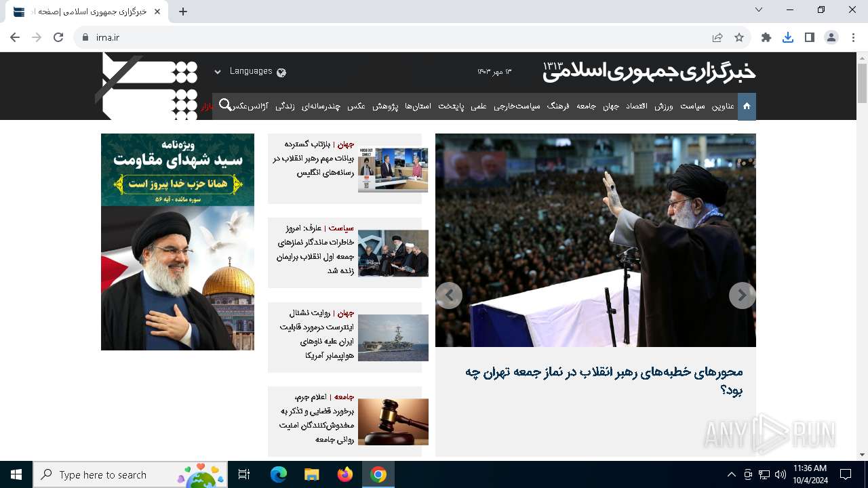Click the aircraft carrier thumbnail
This screenshot has height=488, width=868.
[x=393, y=338]
